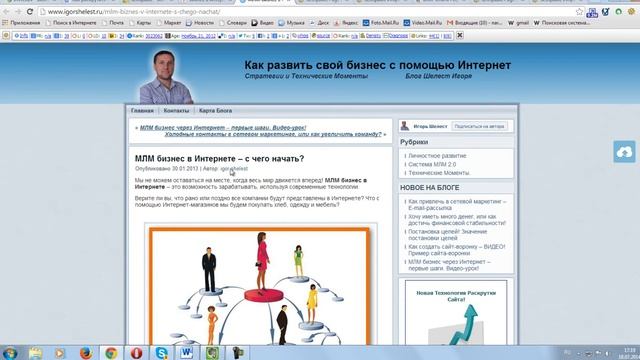Open Как создать сайт-воронку post

[x=457, y=250]
